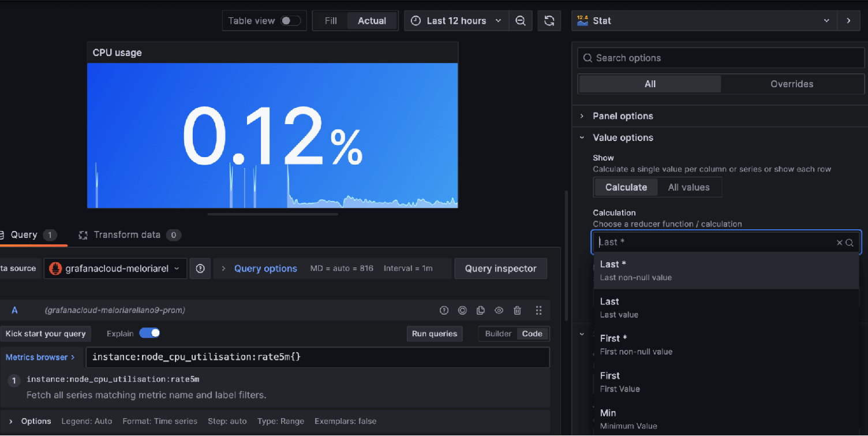
Task: Toggle the Table view switch
Action: pos(290,21)
